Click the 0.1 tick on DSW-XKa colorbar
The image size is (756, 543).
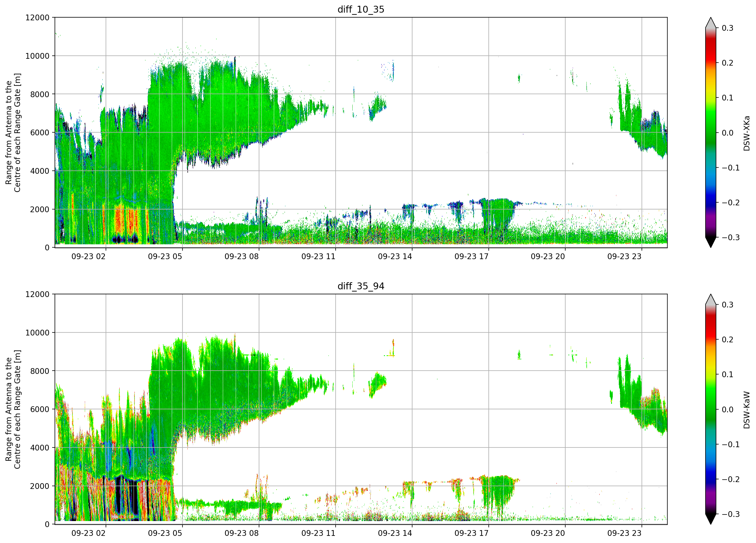728,98
